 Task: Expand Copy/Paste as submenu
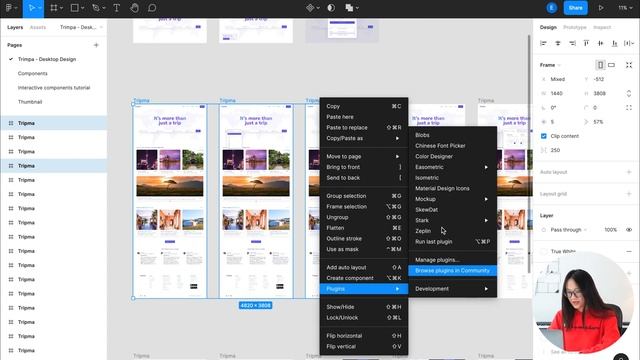pyautogui.click(x=364, y=138)
